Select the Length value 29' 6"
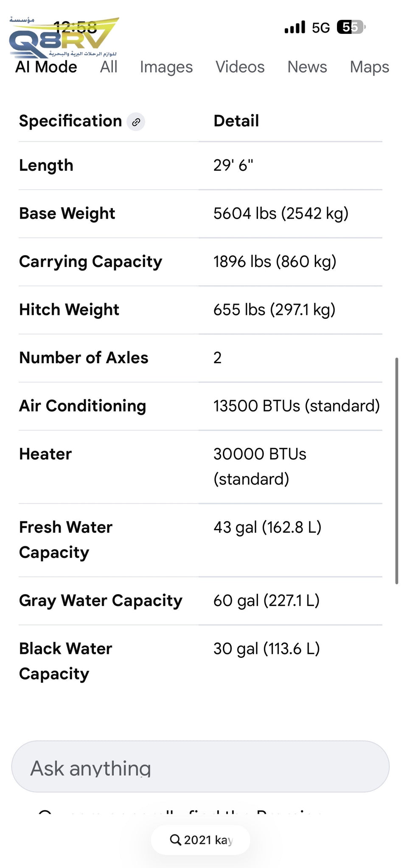 click(x=233, y=165)
